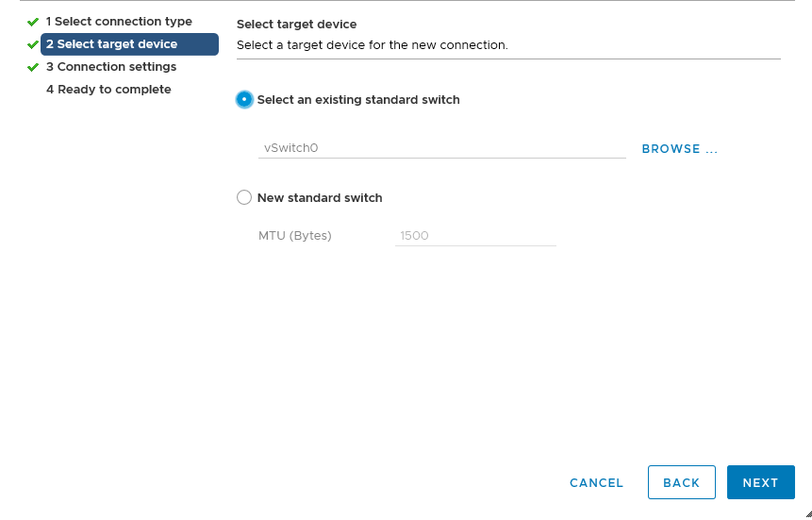
Task: Click the green checkmark beside Connection settings
Action: point(33,67)
